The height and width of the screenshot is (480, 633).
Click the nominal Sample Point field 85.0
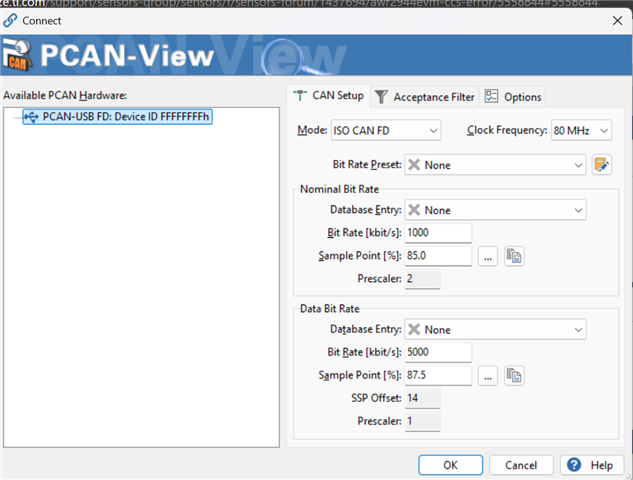coord(438,256)
